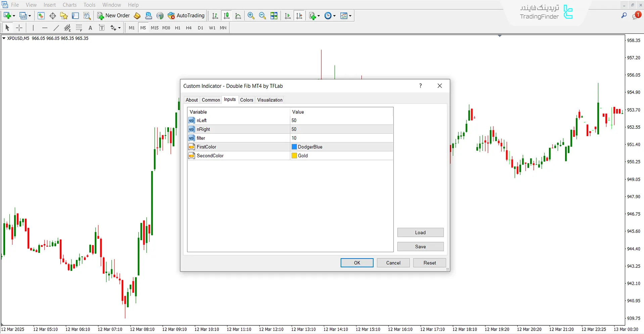Viewport: 644px width, 334px height.
Task: Click the Reset button in the dialog
Action: pyautogui.click(x=429, y=263)
